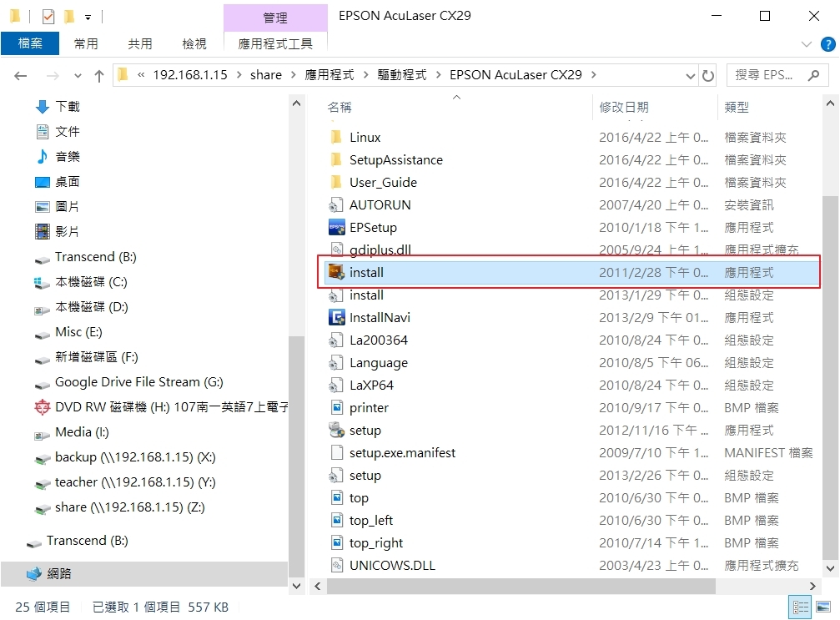Click the 影片 videos film icon
This screenshot has width=840, height=620.
[43, 231]
